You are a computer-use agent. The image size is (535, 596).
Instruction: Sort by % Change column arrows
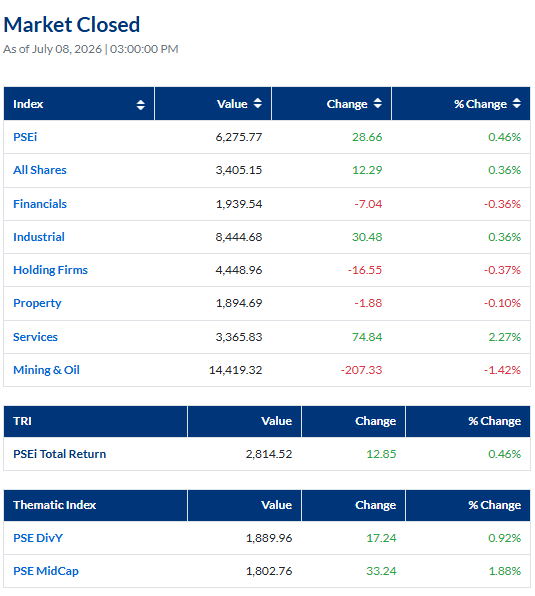(516, 103)
